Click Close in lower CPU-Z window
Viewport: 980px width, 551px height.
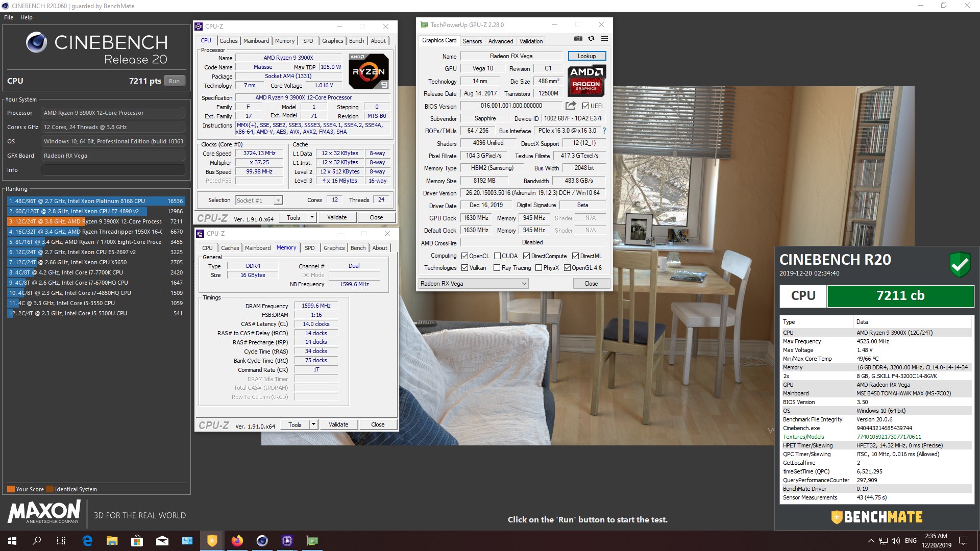point(378,424)
